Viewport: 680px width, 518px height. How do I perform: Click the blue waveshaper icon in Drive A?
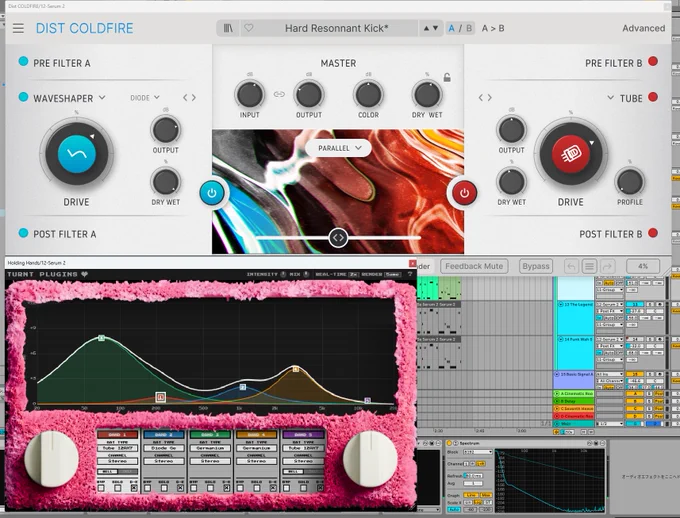77,154
